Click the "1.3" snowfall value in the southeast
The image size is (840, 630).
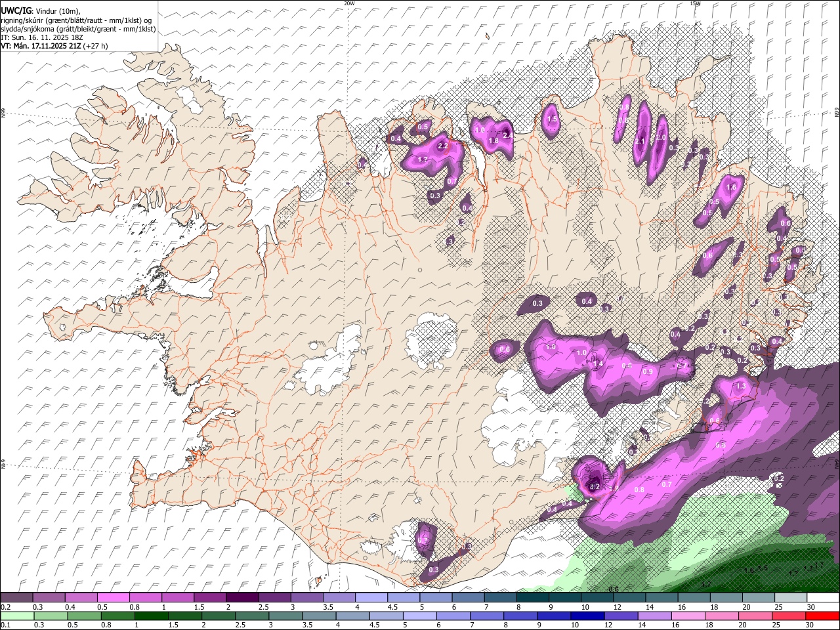coord(741,387)
